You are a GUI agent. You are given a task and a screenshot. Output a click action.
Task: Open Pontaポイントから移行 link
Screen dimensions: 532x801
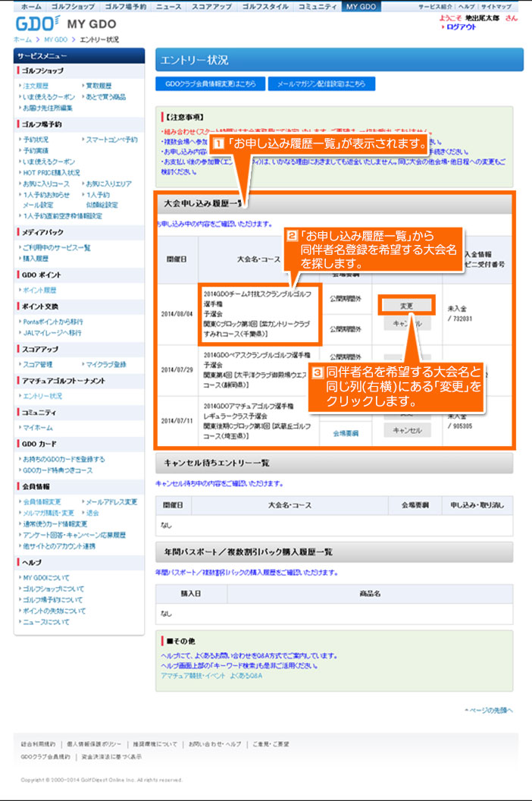[53, 322]
